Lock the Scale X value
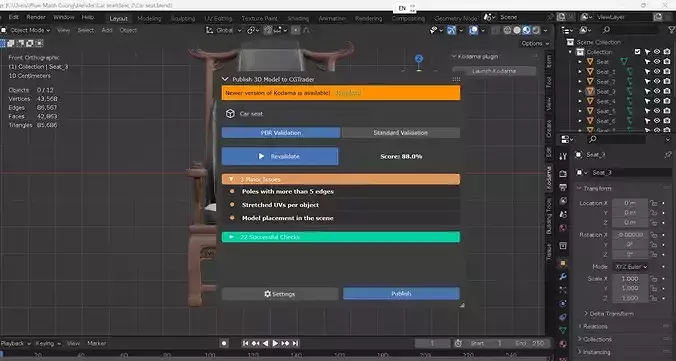Screen dimensions: 676x361 [x=654, y=279]
